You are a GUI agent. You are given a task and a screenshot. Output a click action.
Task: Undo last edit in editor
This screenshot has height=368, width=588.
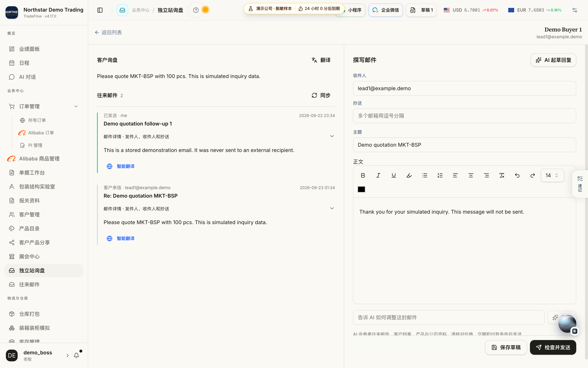(517, 176)
